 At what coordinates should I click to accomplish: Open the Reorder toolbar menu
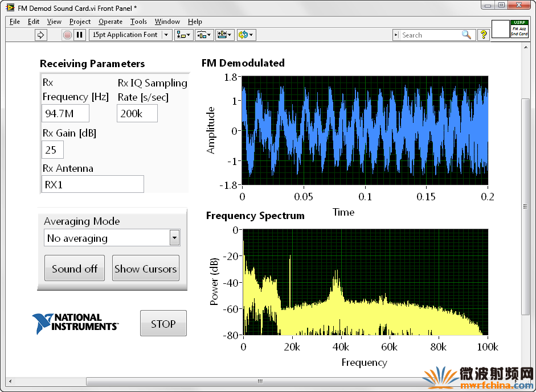click(x=246, y=35)
